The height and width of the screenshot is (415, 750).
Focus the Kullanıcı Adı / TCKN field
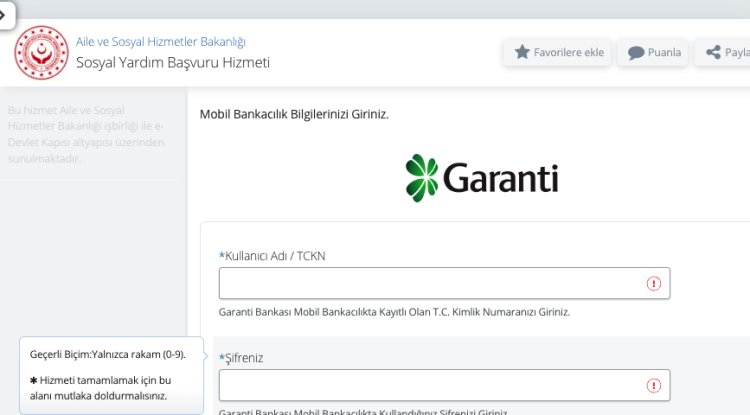[430, 283]
